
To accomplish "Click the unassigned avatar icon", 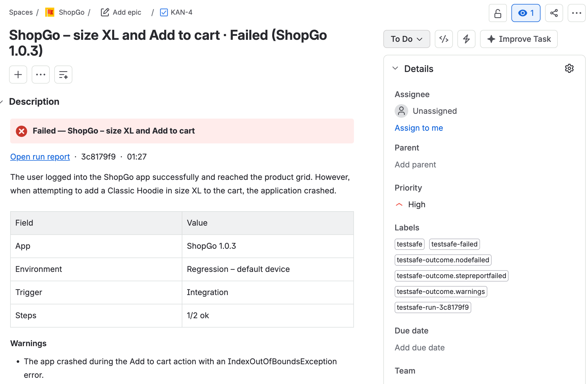I will 401,111.
